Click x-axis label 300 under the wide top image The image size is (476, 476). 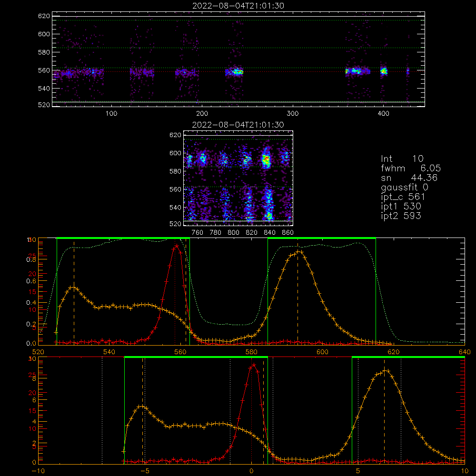[293, 113]
